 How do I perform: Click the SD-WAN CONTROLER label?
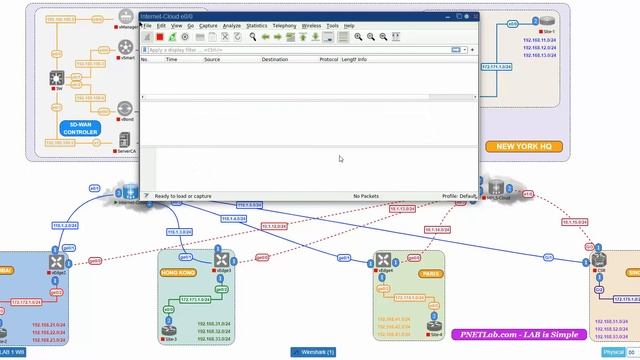point(80,129)
